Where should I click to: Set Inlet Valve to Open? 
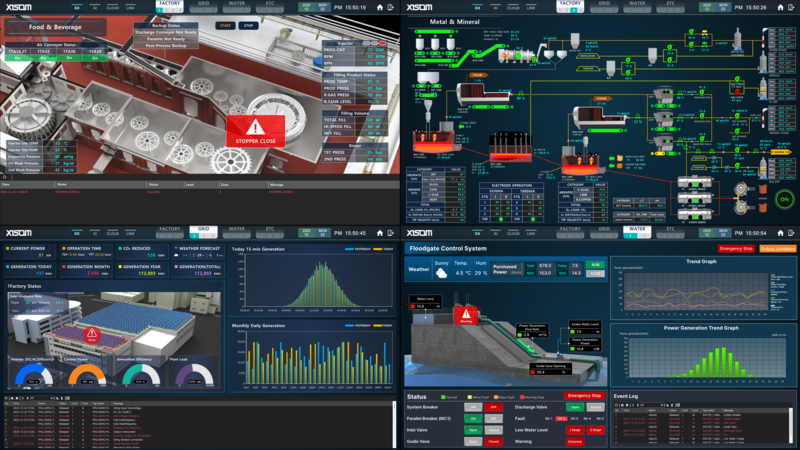(471, 429)
